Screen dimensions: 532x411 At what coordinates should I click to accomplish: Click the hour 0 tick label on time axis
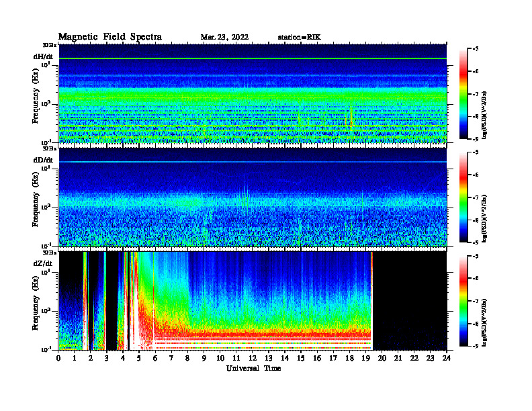[x=58, y=358]
